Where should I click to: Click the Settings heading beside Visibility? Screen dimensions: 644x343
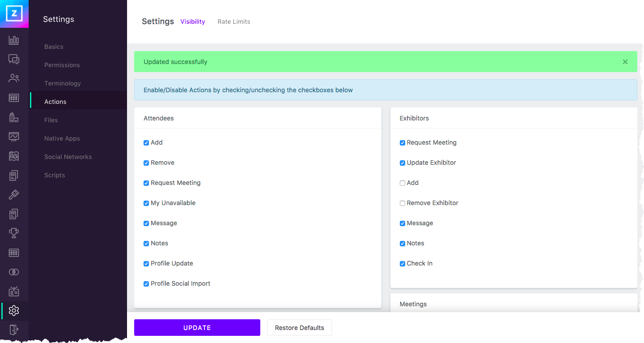coord(158,21)
